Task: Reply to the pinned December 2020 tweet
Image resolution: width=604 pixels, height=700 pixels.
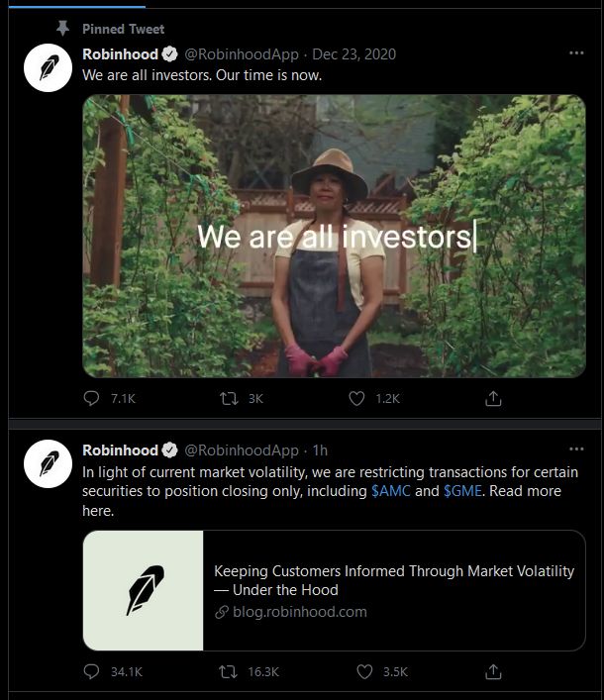Action: pyautogui.click(x=93, y=398)
